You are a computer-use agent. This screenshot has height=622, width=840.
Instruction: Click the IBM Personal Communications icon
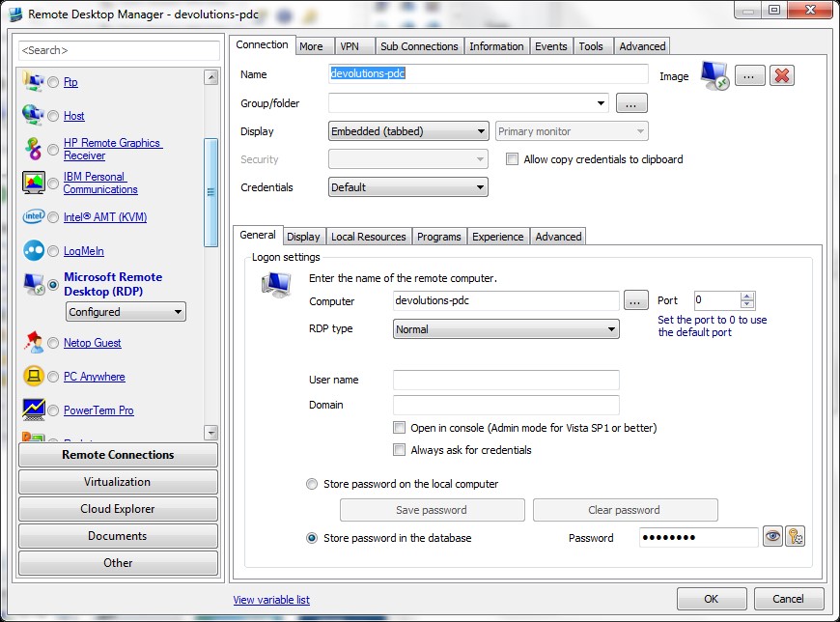coord(34,183)
